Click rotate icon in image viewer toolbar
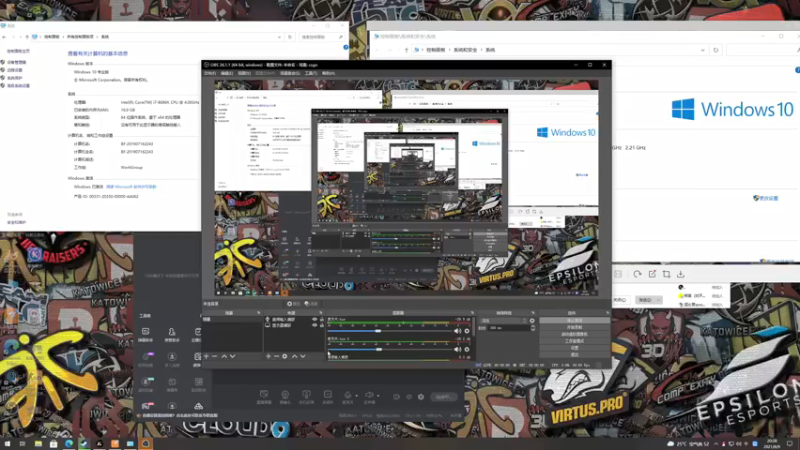The width and height of the screenshot is (800, 450). (637, 274)
